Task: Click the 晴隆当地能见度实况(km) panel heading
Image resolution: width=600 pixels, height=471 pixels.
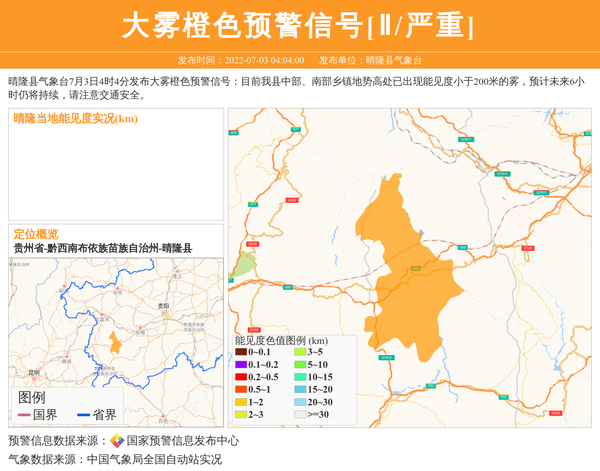Action: [76, 119]
